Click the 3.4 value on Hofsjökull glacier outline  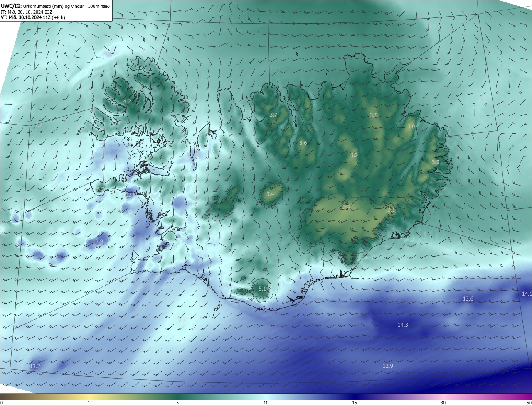(270, 194)
